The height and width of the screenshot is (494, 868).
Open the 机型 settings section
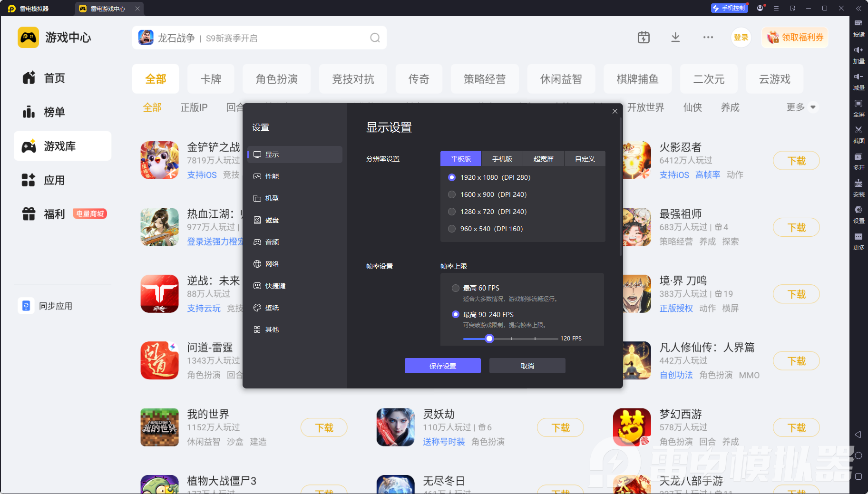[295, 198]
